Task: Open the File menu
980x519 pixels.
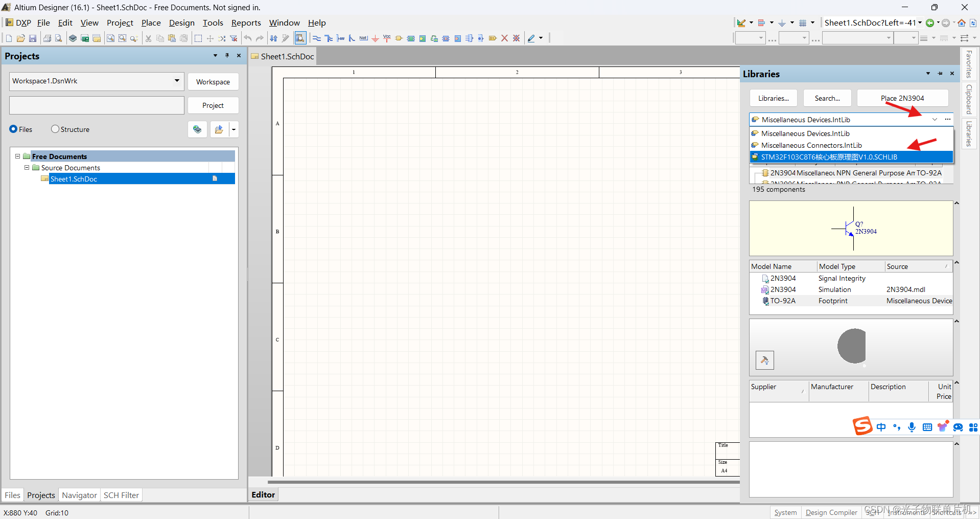Action: (x=43, y=23)
